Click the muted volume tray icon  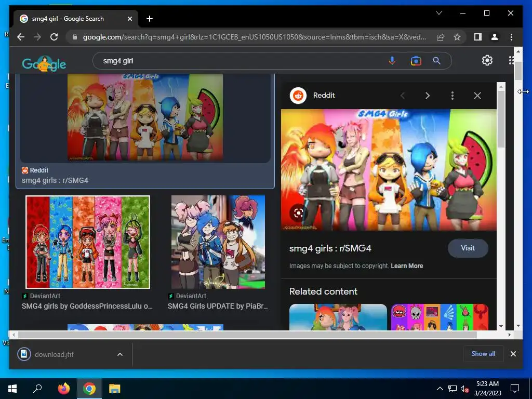coord(465,389)
